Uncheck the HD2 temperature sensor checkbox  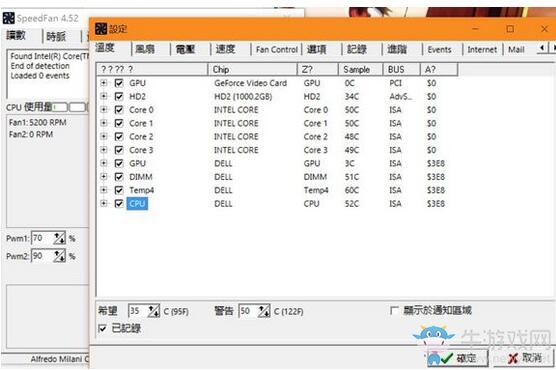119,96
